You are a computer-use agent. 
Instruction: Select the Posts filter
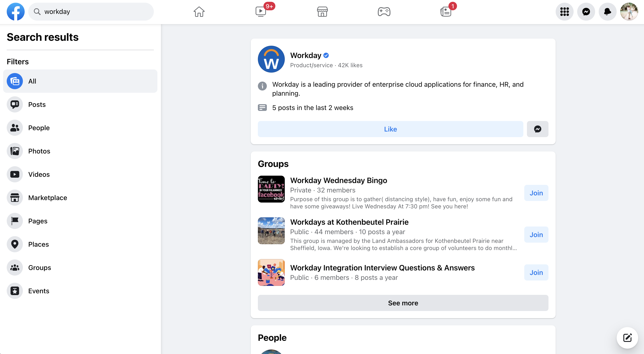(x=37, y=104)
